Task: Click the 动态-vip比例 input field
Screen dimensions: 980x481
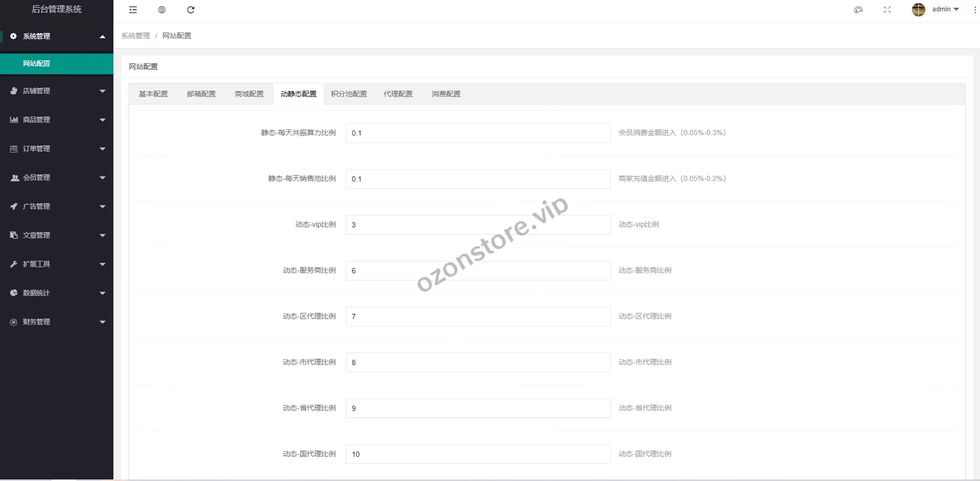Action: 478,225
